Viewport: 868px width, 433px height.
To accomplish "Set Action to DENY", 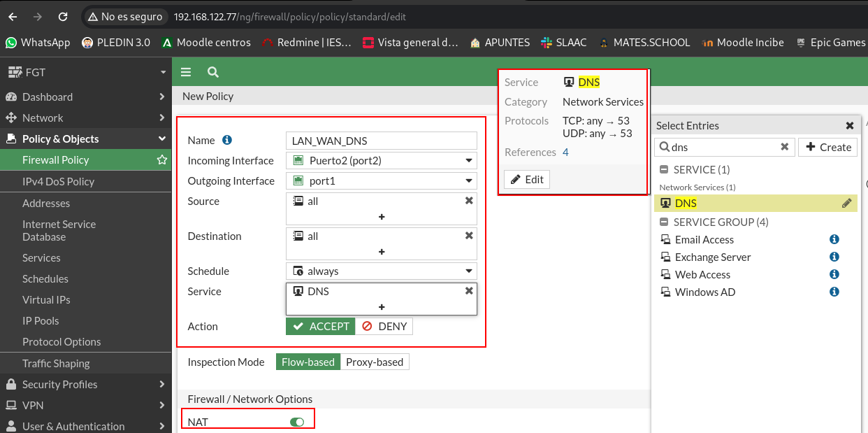I will [x=384, y=327].
